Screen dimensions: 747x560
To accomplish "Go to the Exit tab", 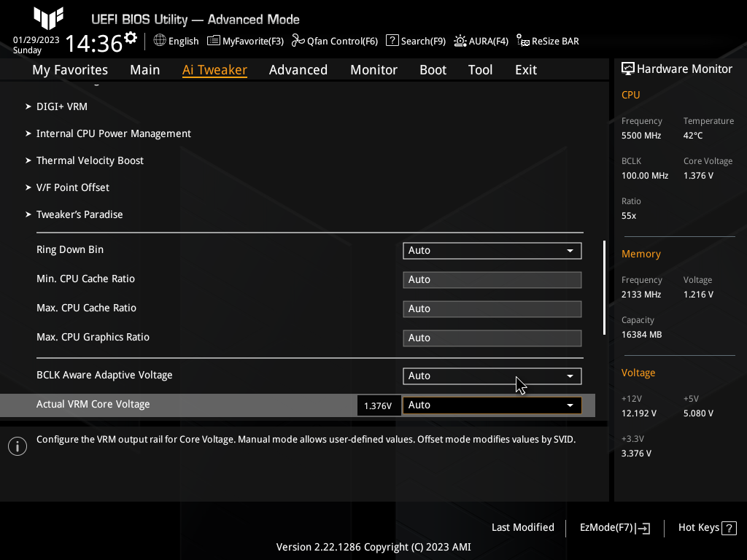I will (x=526, y=70).
